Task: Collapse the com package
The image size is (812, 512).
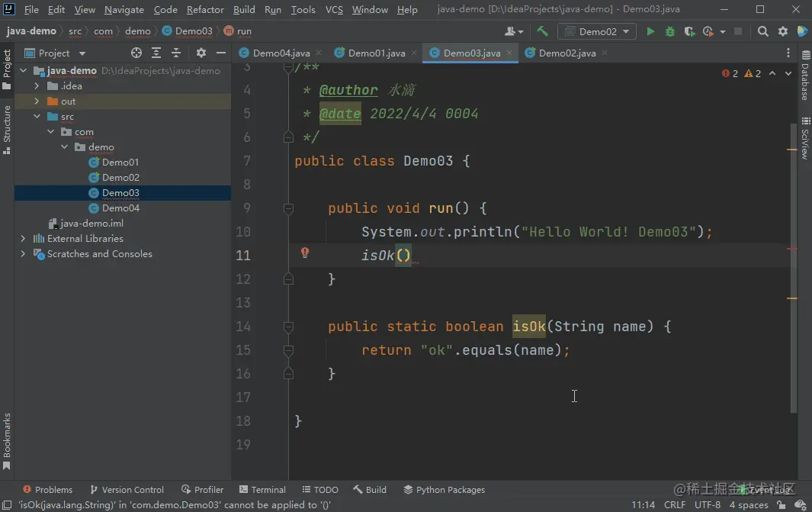Action: tap(51, 132)
